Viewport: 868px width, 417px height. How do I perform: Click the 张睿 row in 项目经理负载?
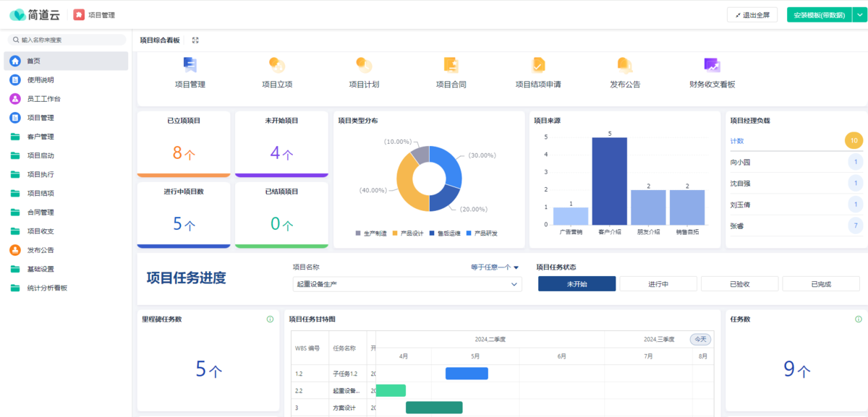[796, 226]
